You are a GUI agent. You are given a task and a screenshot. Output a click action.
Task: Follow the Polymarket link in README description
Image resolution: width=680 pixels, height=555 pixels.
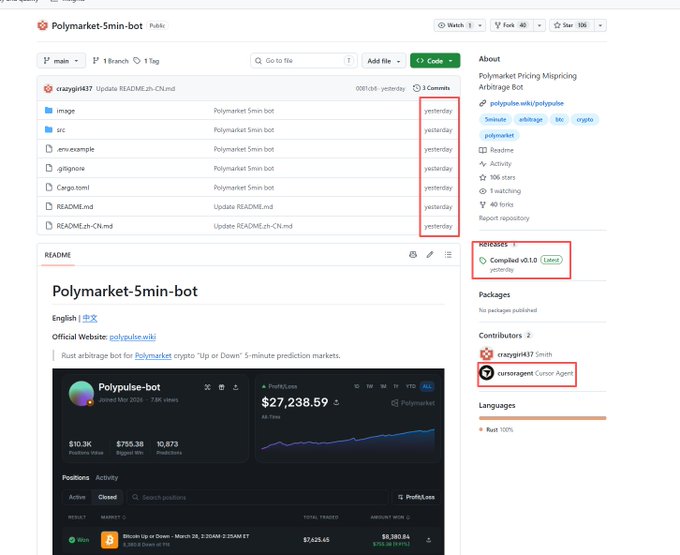[x=153, y=356]
